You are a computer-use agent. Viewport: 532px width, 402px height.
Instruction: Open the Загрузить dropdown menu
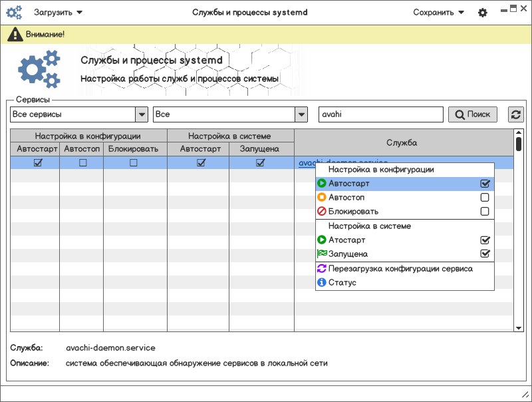(x=59, y=13)
